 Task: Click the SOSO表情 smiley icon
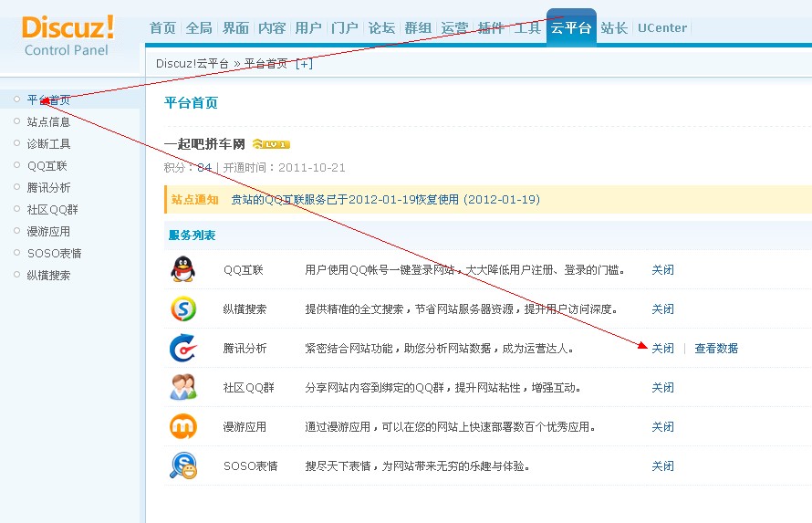[x=183, y=465]
